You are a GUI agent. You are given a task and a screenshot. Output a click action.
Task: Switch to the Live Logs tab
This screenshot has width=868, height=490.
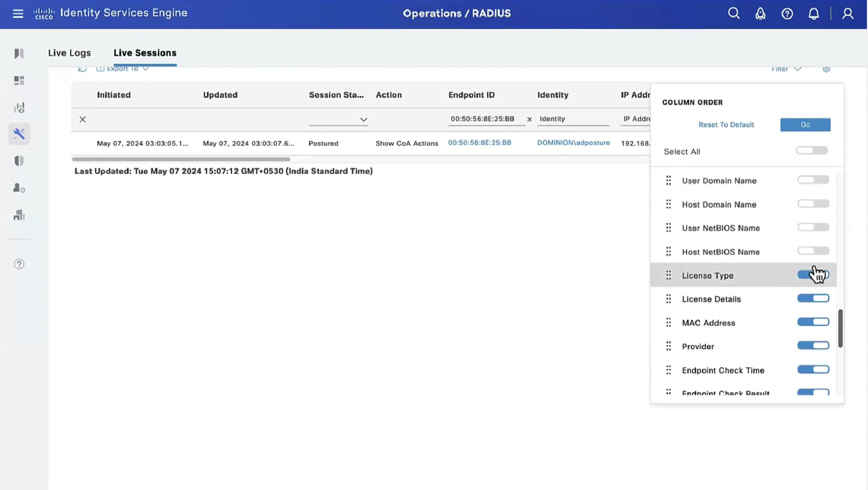69,53
